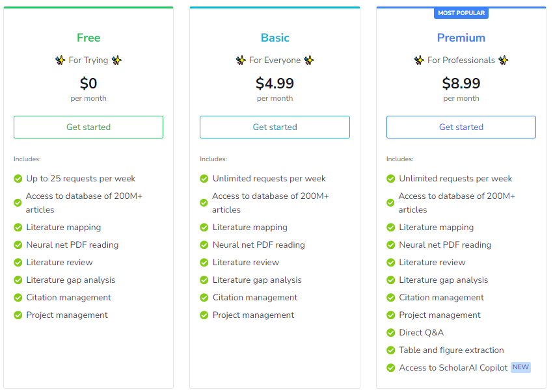Click the checkmark icon beside Unlimited requests per week
The width and height of the screenshot is (553, 392).
point(204,178)
